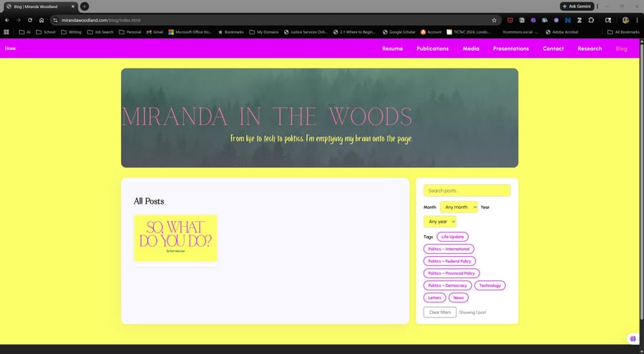644x354 pixels.
Task: Go to Publications in the navigation bar
Action: pos(432,49)
